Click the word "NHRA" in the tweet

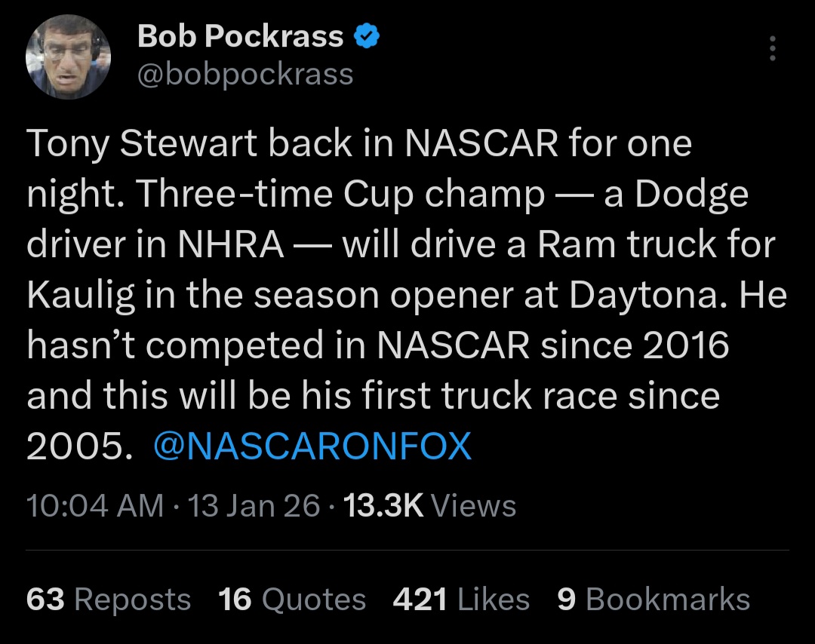(230, 244)
